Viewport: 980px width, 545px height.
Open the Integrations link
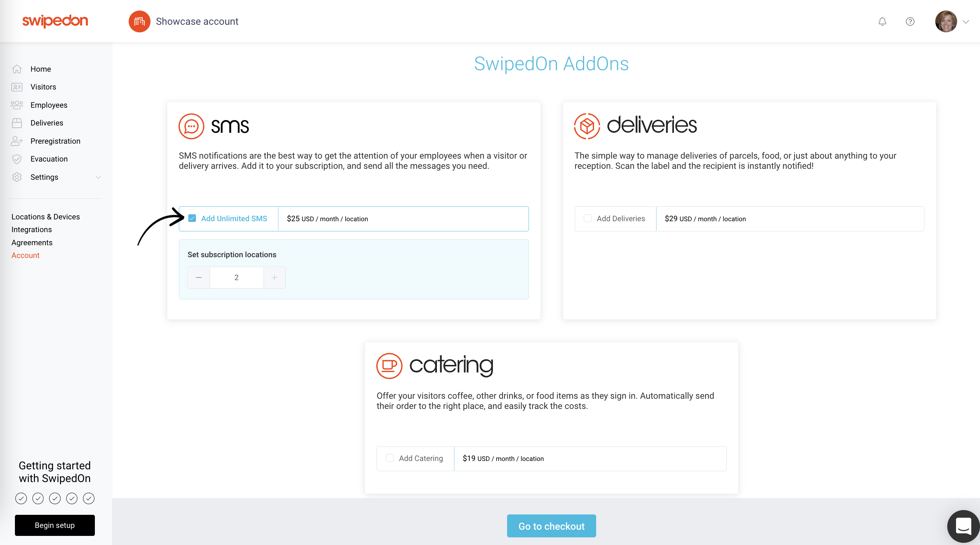(x=32, y=230)
